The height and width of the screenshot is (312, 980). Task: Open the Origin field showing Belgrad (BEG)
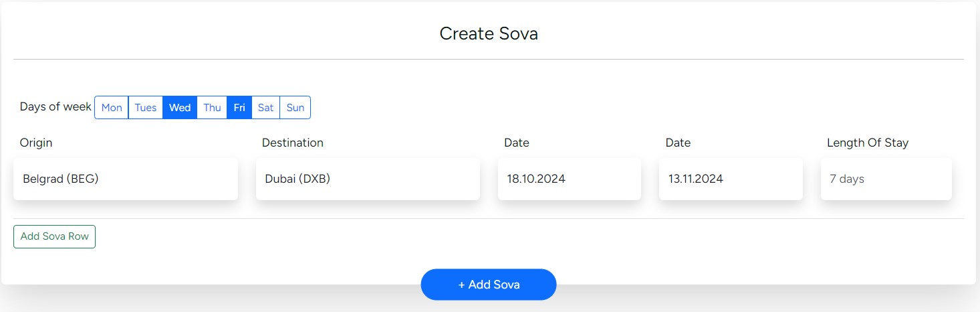point(126,179)
